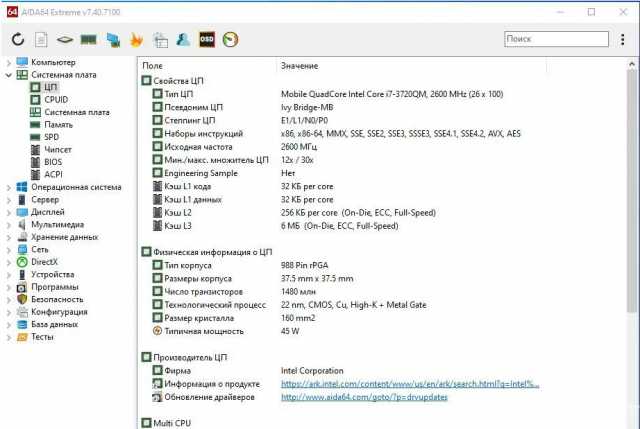Click the vertical scrollbar thumb

[632, 192]
